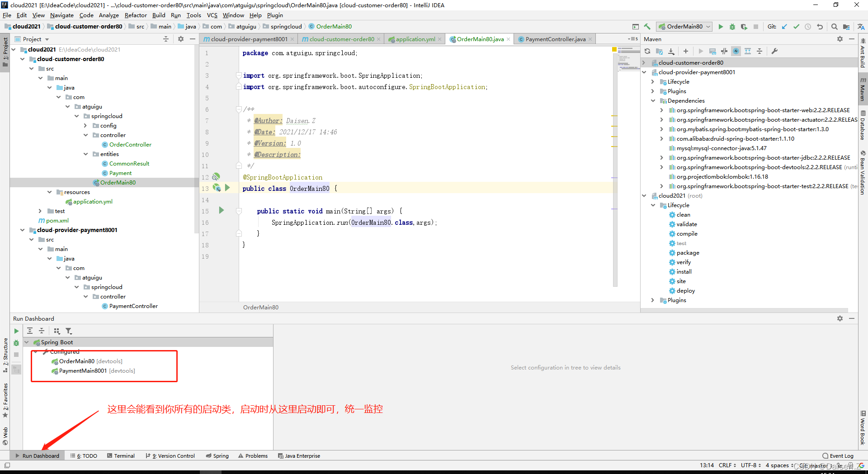Open the Database side panel
Image resolution: width=868 pixels, height=474 pixels.
[863, 125]
